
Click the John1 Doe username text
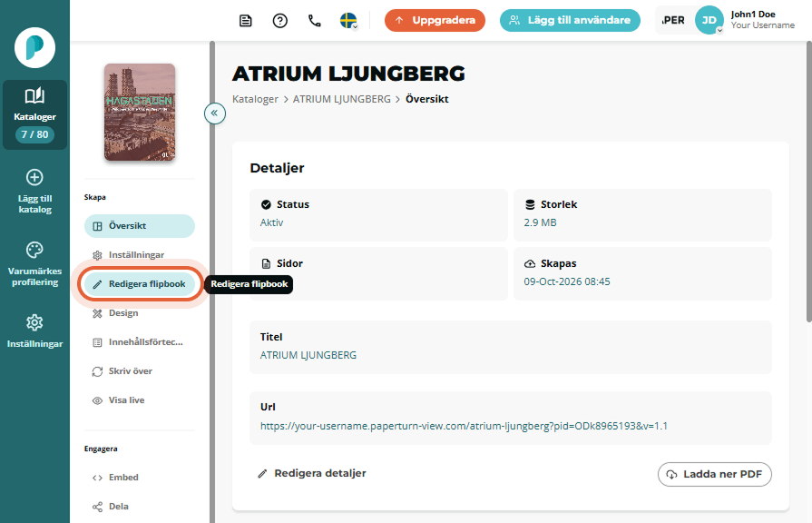(x=753, y=15)
